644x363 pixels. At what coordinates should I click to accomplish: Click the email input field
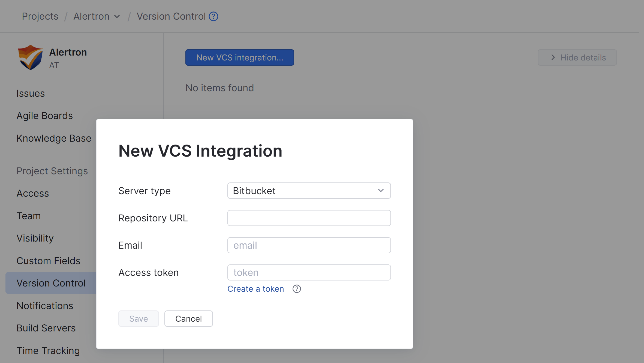[x=309, y=245]
